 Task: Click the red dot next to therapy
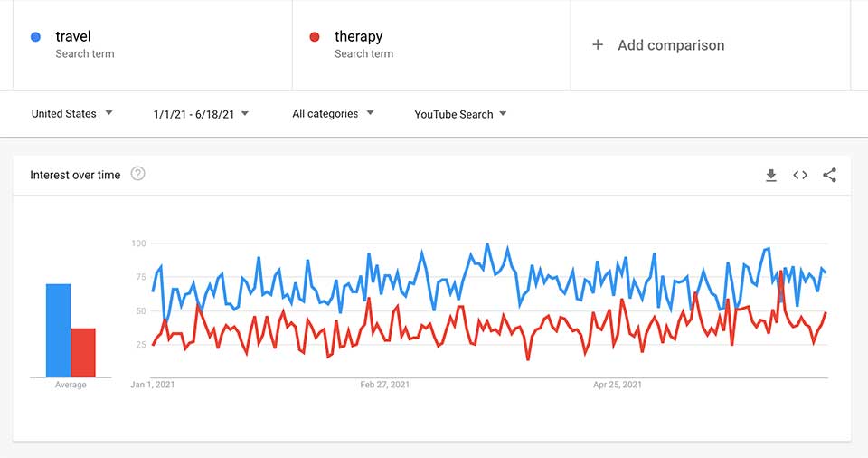click(x=315, y=37)
